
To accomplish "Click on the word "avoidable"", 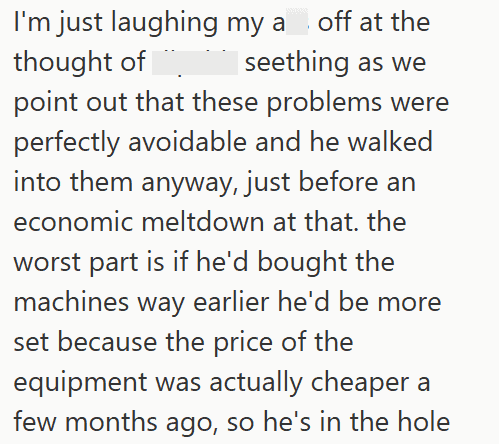I will click(x=187, y=142).
